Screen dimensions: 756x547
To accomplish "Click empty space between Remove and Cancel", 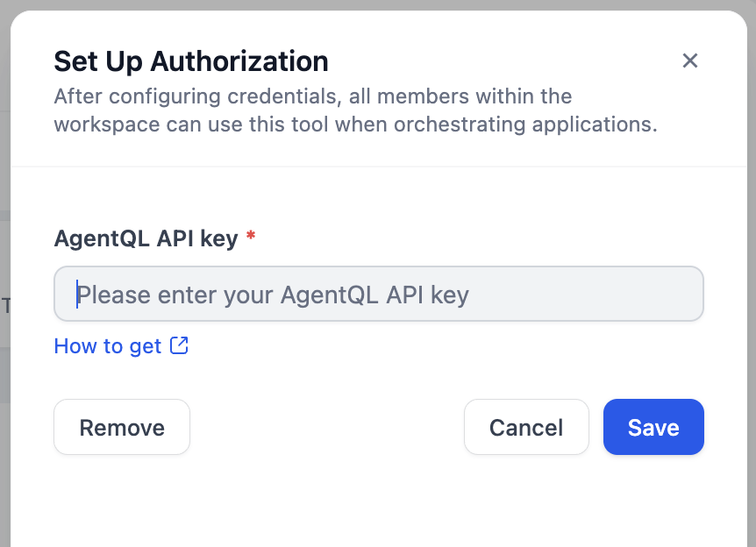I will (x=326, y=427).
